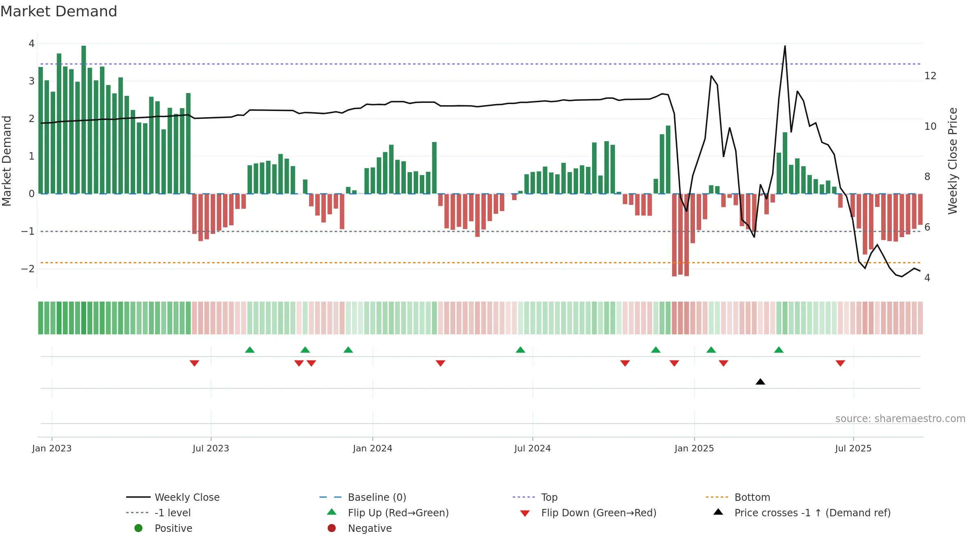Click the green Flip Up legend triangle icon
The image size is (980, 551).
[332, 512]
